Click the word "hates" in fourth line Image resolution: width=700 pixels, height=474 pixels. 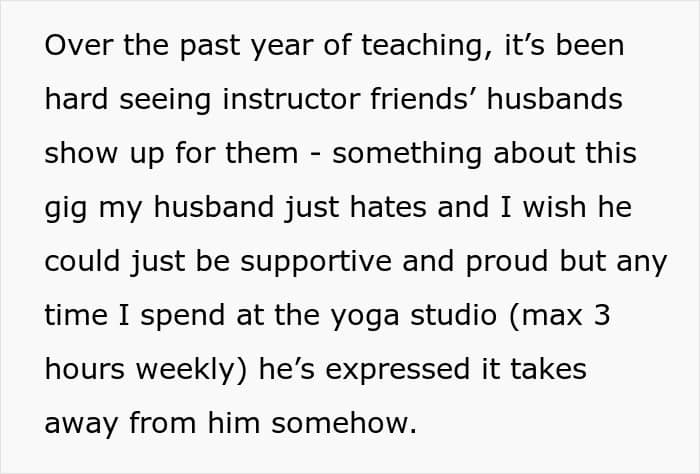point(388,207)
